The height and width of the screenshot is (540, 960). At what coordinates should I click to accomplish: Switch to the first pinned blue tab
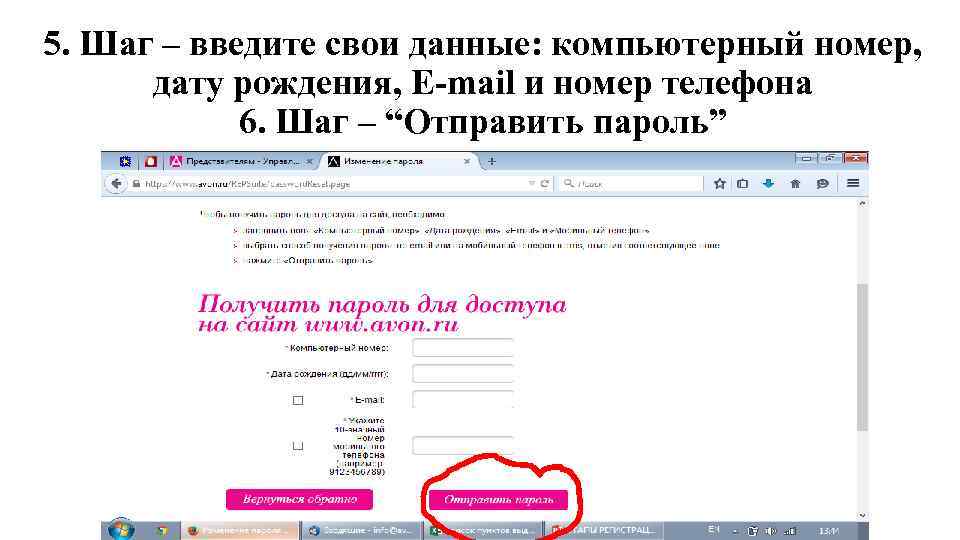click(x=125, y=162)
